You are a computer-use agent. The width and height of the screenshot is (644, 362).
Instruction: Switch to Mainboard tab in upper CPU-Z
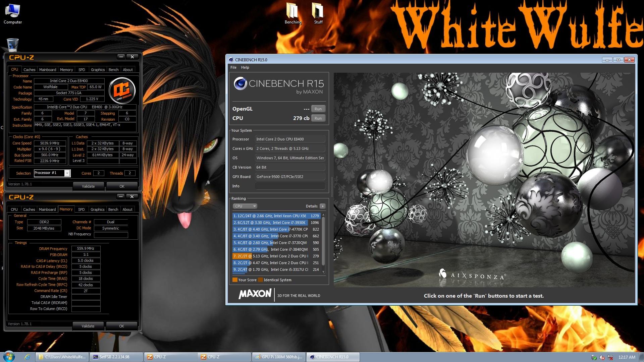pos(48,70)
